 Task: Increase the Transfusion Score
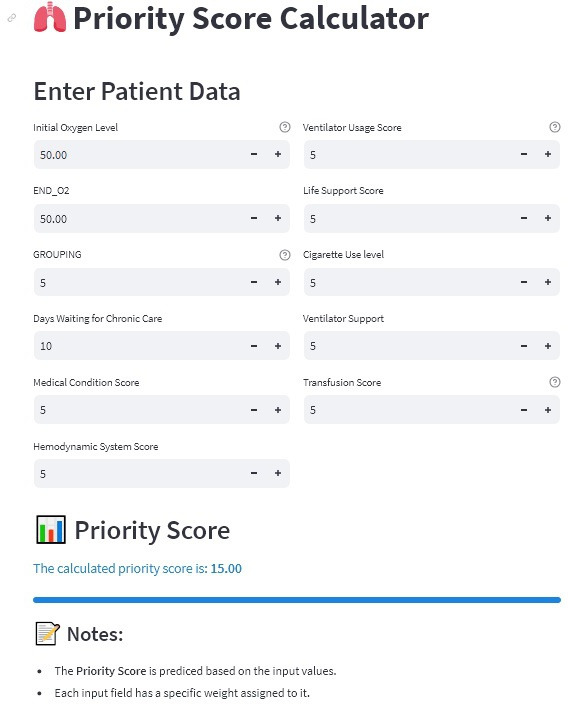click(548, 410)
